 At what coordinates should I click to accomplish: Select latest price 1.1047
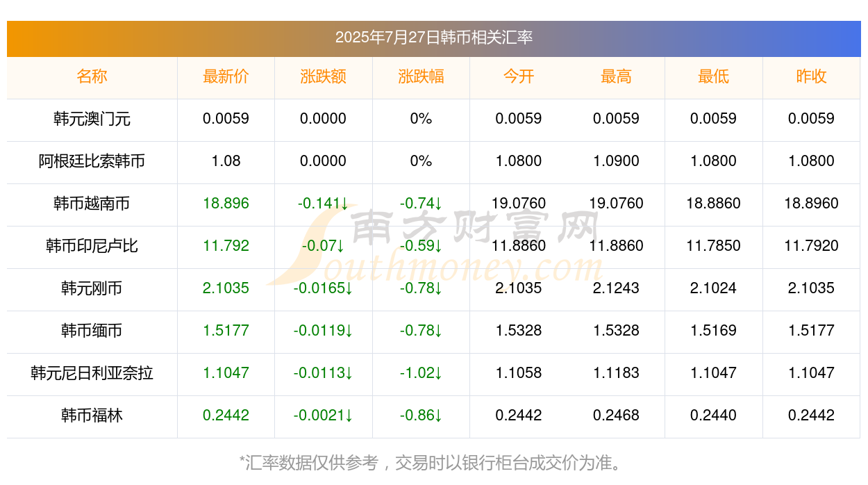tap(226, 373)
